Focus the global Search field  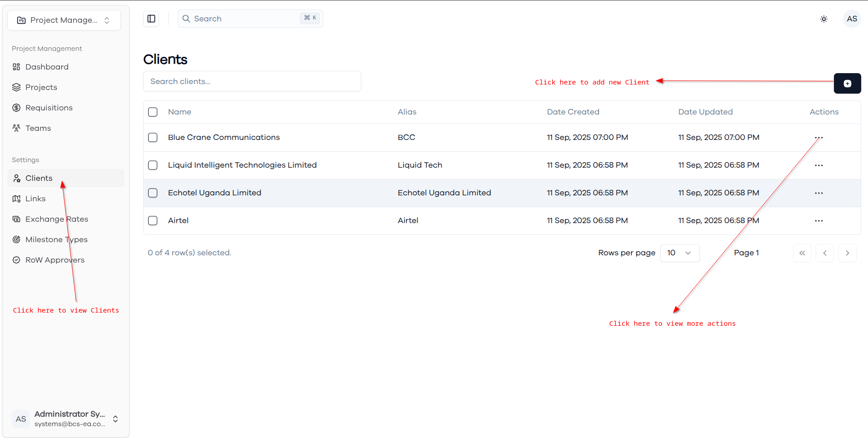(250, 19)
